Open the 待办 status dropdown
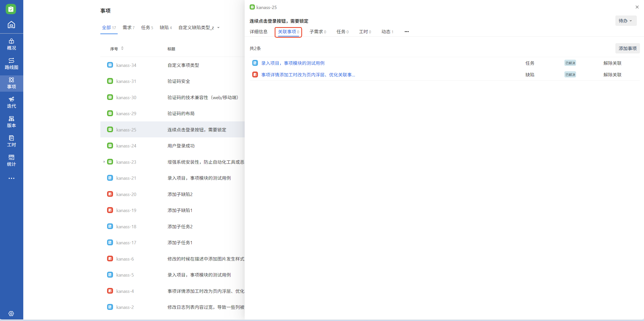 click(625, 21)
